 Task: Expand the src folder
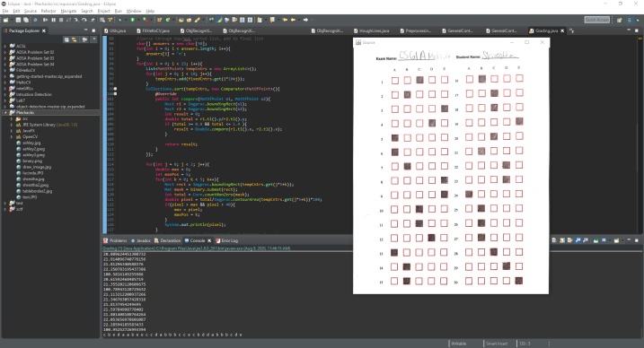click(x=11, y=118)
